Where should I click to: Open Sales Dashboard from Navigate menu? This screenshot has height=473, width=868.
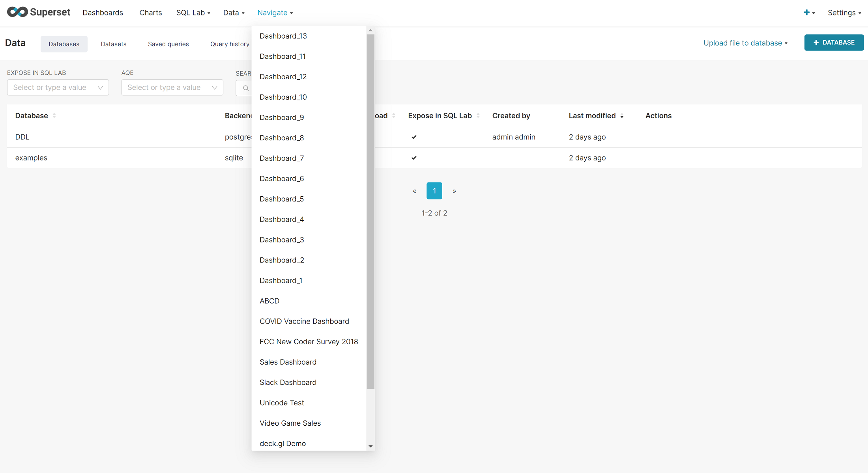pyautogui.click(x=288, y=362)
